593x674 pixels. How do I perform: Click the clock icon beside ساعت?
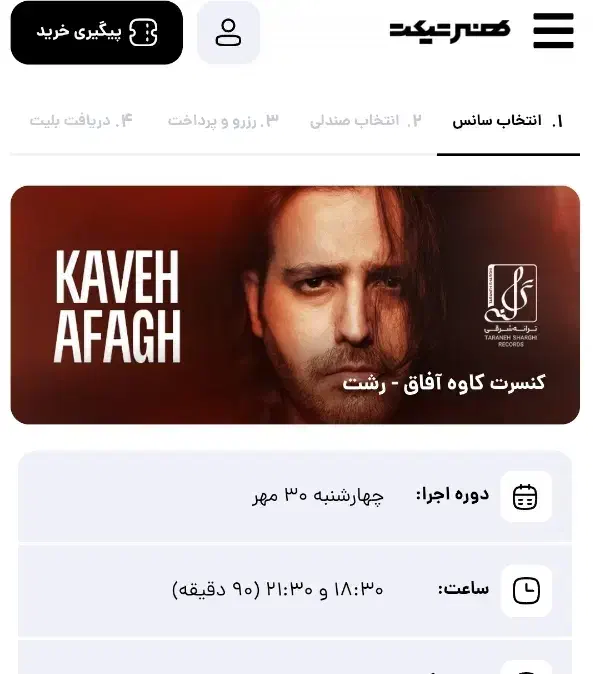[x=526, y=591]
